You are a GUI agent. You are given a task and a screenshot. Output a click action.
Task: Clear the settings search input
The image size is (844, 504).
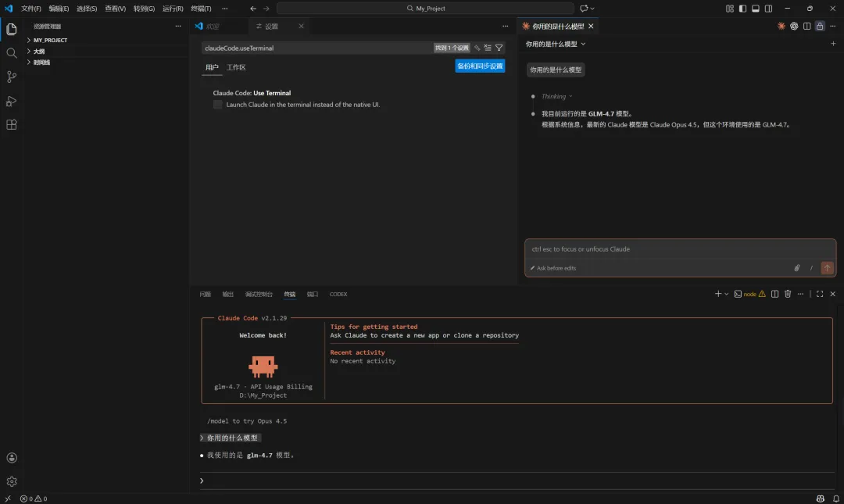(488, 48)
